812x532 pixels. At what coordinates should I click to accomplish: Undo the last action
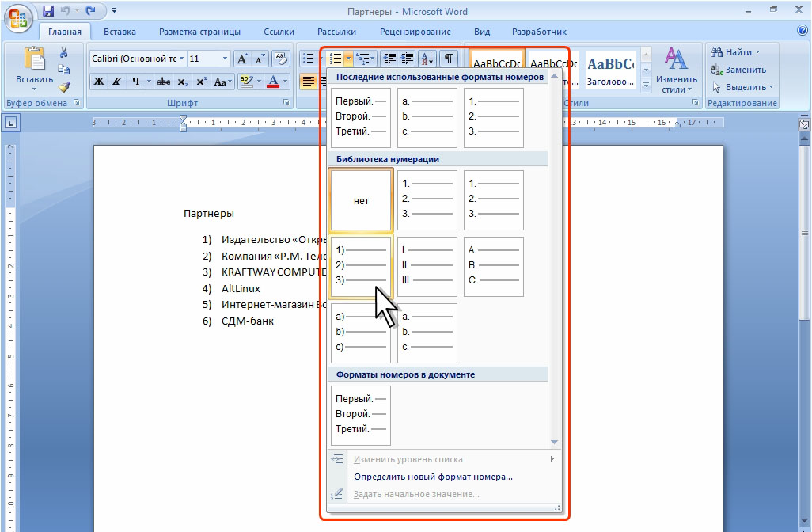[65, 10]
